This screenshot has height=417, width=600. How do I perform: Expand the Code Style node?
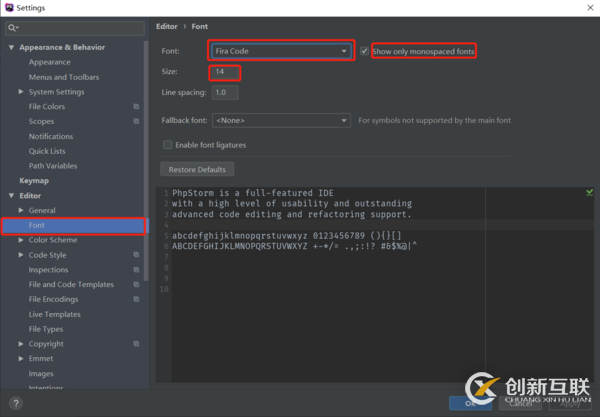(21, 255)
